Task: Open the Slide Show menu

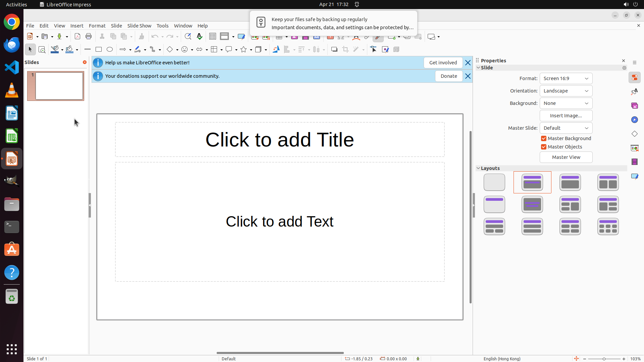Action: 139,26
